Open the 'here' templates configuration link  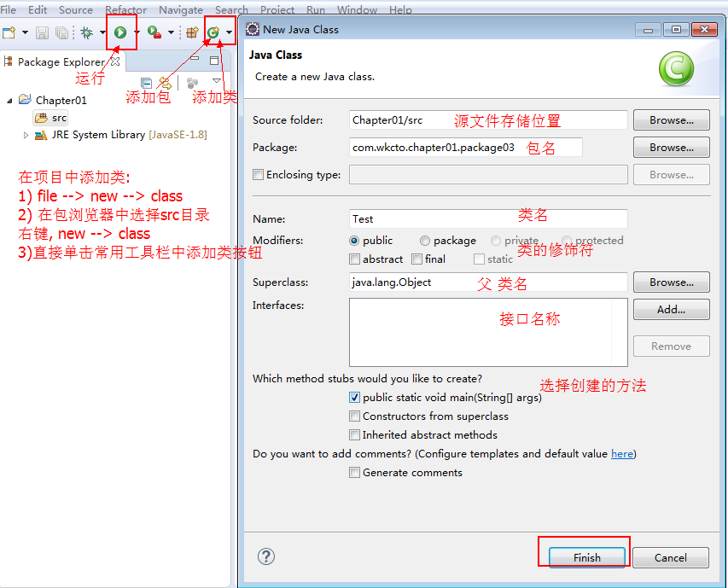622,454
